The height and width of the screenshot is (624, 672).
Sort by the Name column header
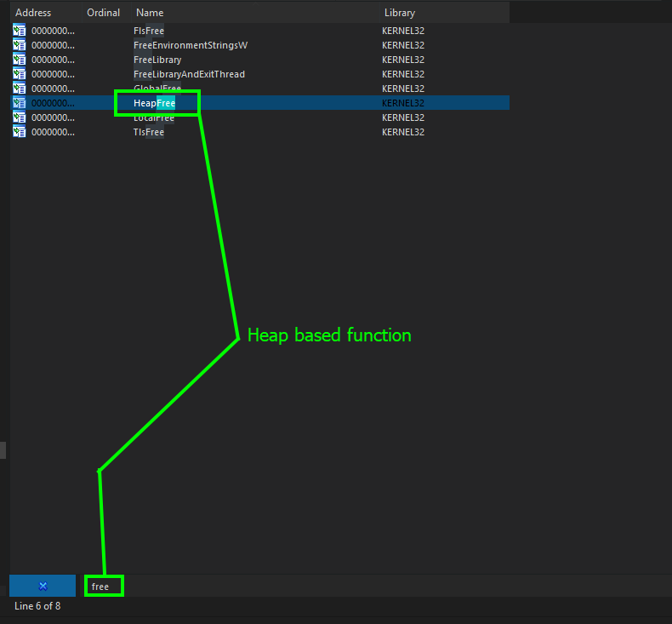pyautogui.click(x=150, y=13)
